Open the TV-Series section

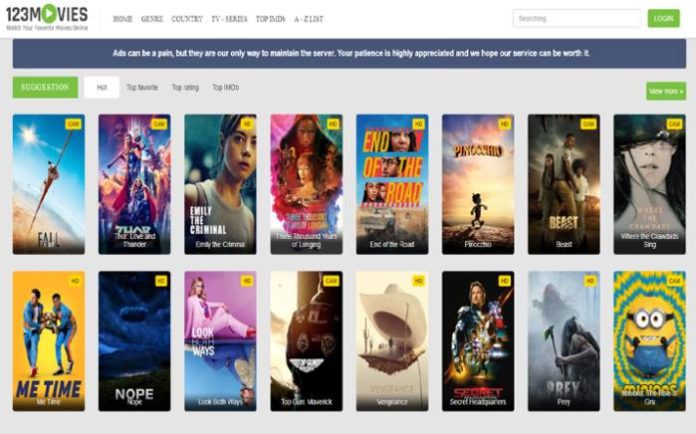click(228, 19)
